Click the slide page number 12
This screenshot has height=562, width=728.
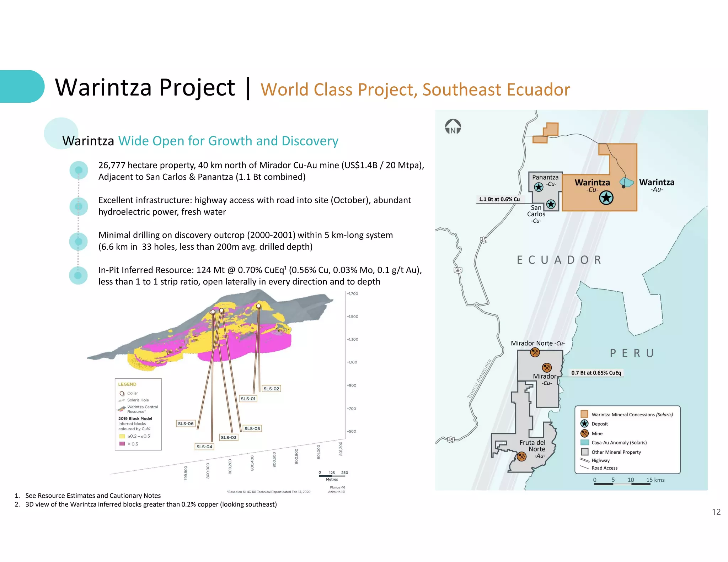pos(716,512)
